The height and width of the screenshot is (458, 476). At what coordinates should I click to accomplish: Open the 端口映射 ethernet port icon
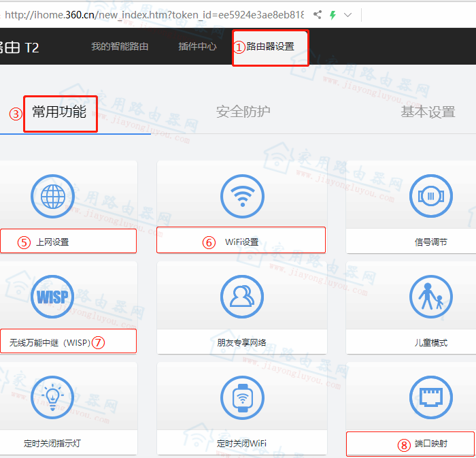tap(430, 397)
